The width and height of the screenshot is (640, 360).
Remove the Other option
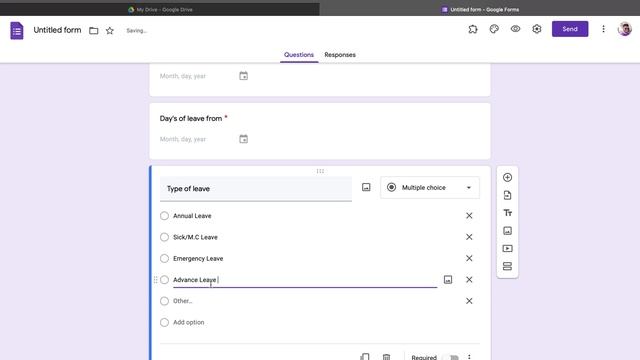coord(469,301)
